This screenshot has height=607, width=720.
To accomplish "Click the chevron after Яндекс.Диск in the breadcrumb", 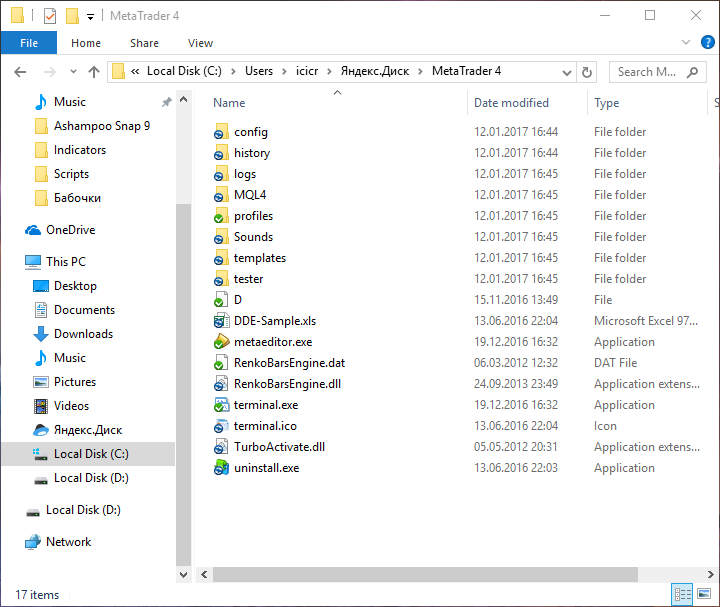I will (420, 72).
